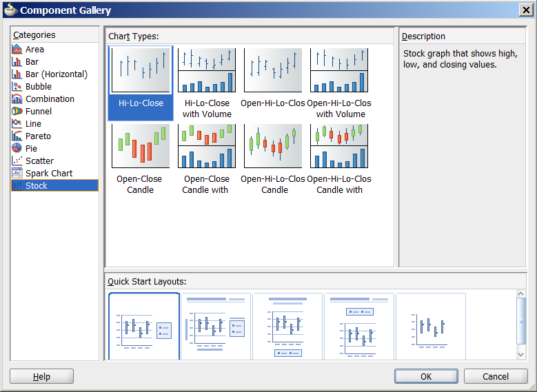Select the Pie category icon
The image size is (537, 392).
point(17,148)
